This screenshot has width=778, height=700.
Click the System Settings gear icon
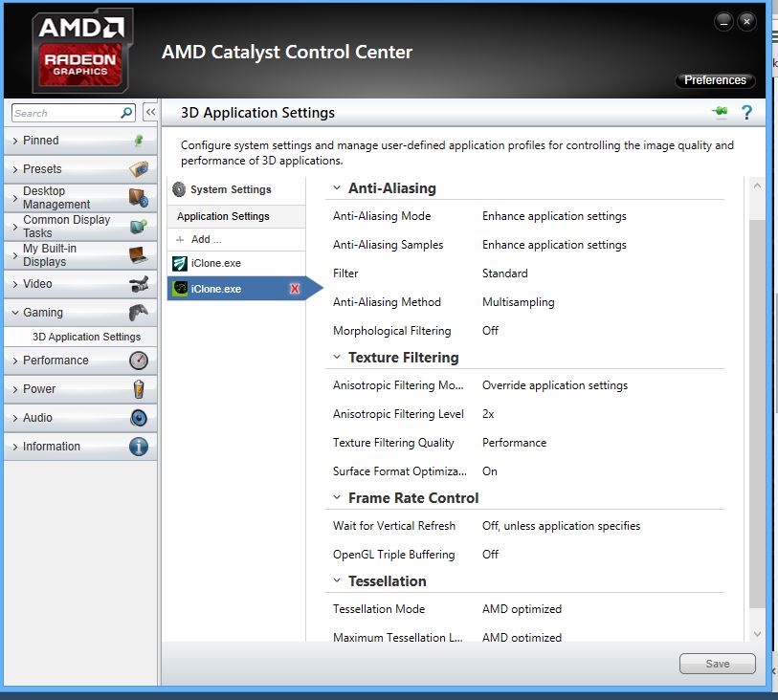(179, 189)
